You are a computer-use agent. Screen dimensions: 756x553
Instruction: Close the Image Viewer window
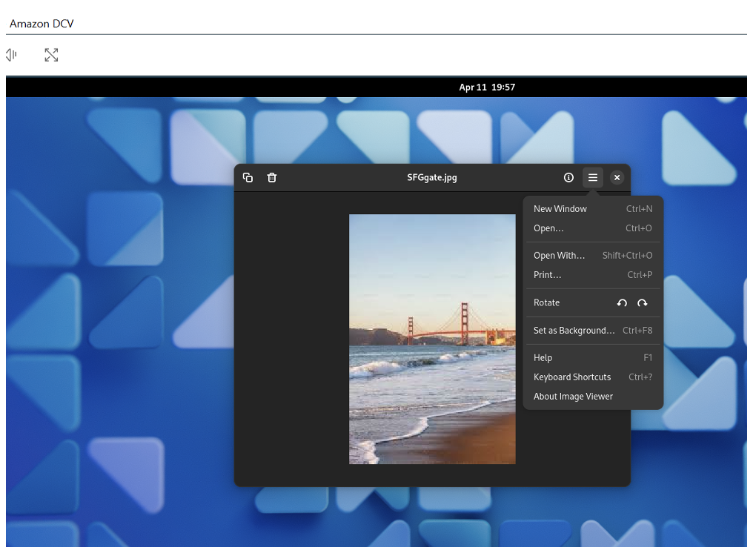[617, 178]
